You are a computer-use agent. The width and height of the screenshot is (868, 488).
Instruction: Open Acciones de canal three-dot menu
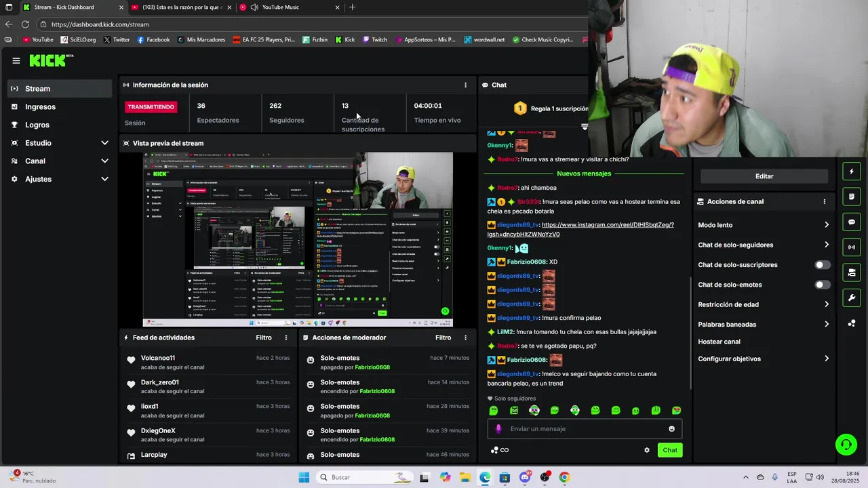pos(825,202)
